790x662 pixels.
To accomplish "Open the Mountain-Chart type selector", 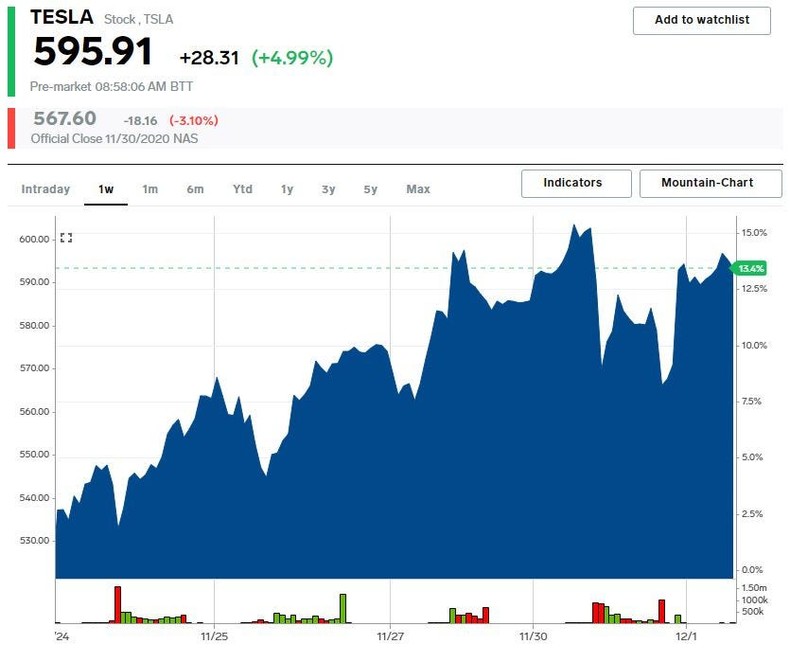I will (707, 183).
